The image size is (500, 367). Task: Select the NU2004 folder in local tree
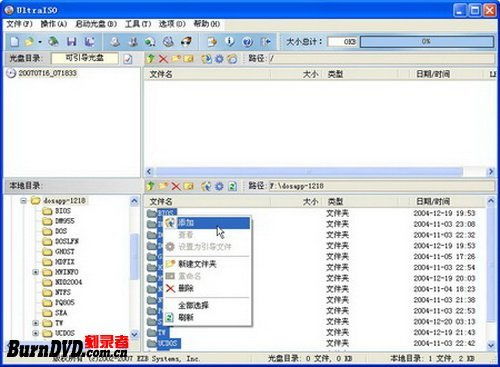[68, 282]
